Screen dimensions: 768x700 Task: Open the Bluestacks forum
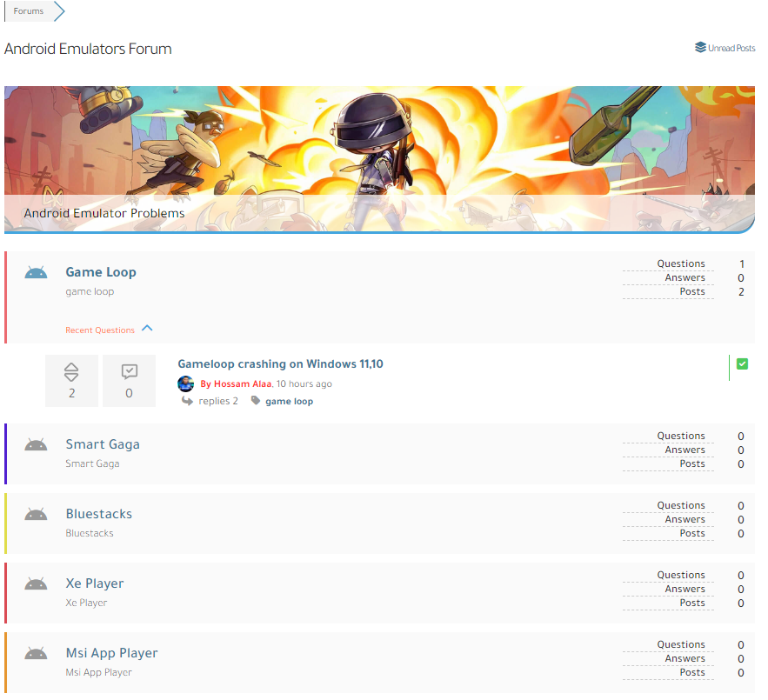coord(99,514)
